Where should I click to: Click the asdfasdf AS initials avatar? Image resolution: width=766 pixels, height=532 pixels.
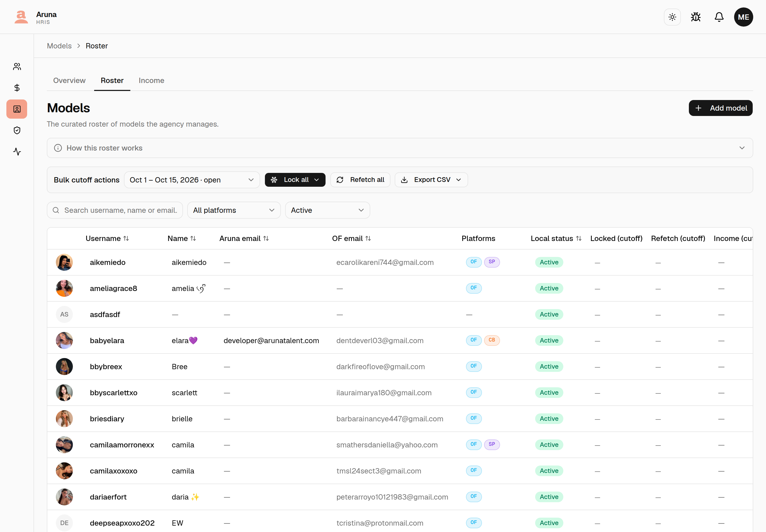(x=64, y=314)
